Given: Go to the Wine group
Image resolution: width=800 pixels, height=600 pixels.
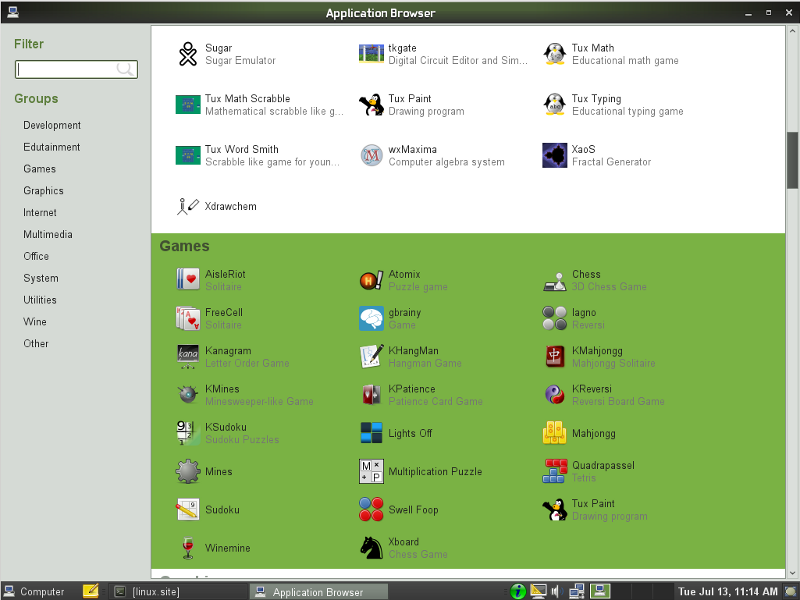Looking at the screenshot, I should (35, 322).
